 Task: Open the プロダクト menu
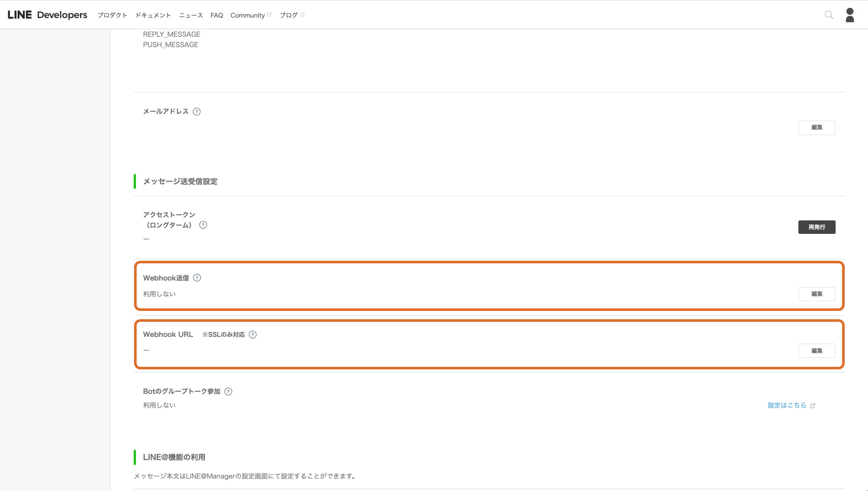tap(112, 16)
